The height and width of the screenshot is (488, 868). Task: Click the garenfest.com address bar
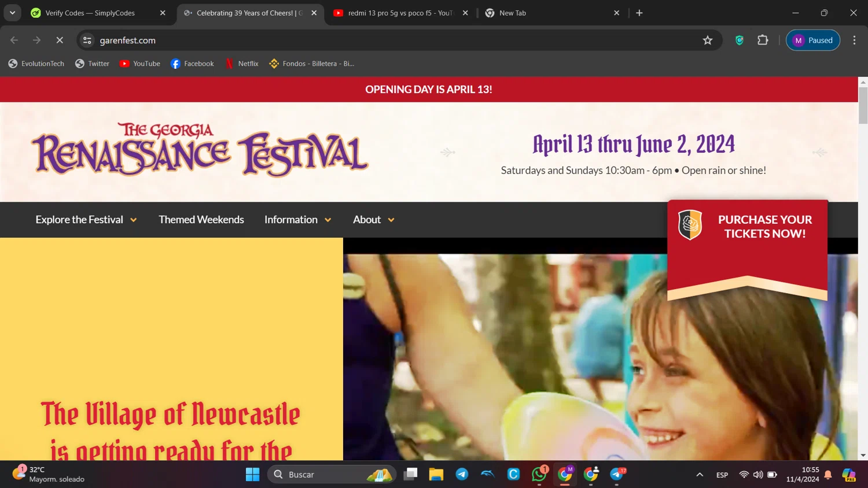[x=399, y=40]
